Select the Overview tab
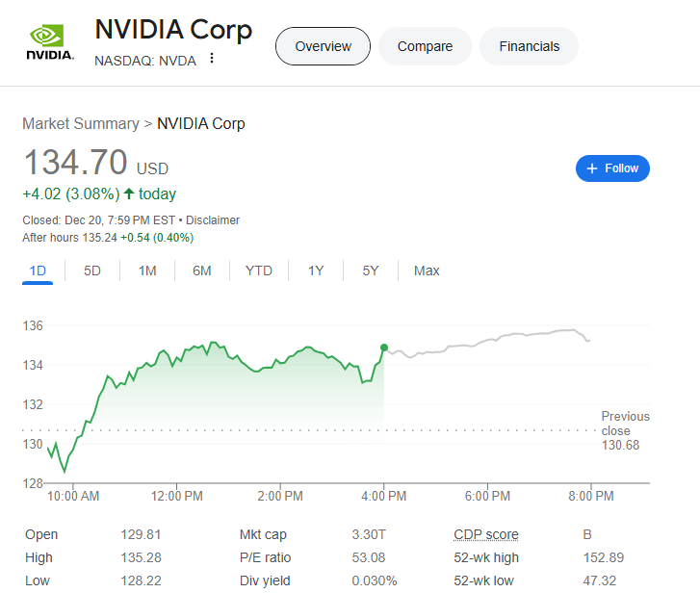The width and height of the screenshot is (700, 593). coord(323,46)
